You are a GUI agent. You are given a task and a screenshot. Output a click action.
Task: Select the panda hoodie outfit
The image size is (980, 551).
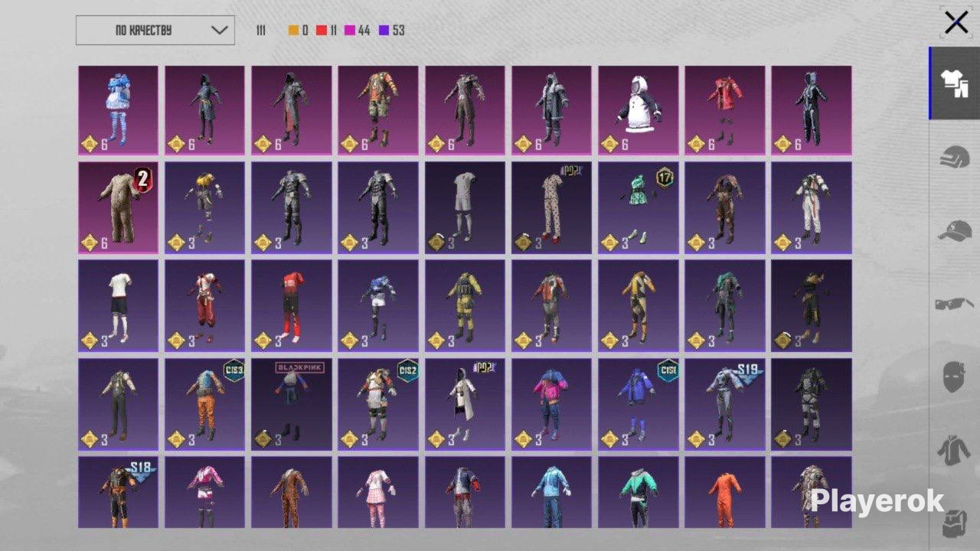coord(639,110)
